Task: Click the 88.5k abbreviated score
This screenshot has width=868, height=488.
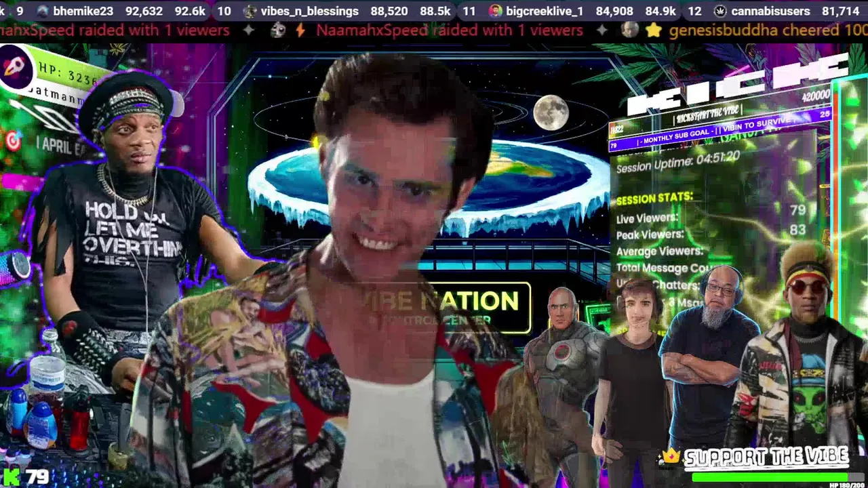Action: click(x=435, y=11)
